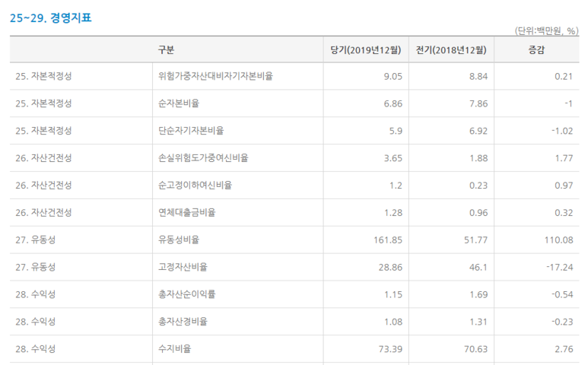Select the 총자산순이익률 row label
The image size is (588, 365).
coord(187,294)
